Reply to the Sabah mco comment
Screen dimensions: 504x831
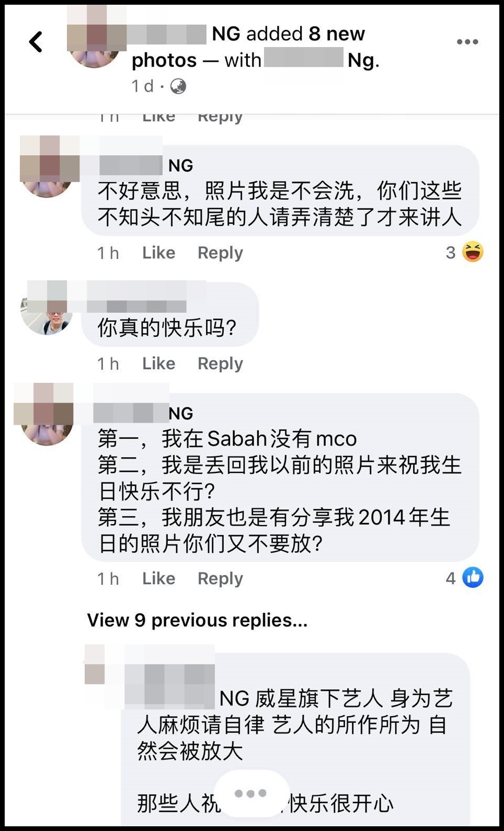220,578
